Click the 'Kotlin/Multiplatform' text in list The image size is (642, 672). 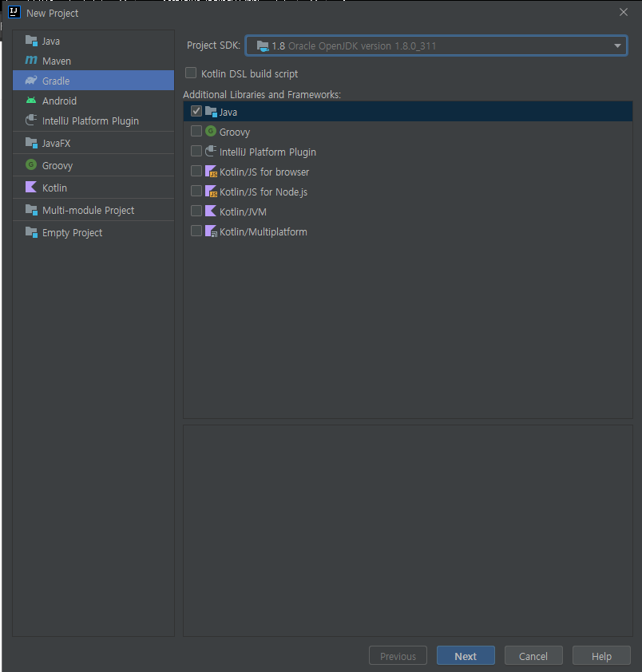tap(264, 232)
